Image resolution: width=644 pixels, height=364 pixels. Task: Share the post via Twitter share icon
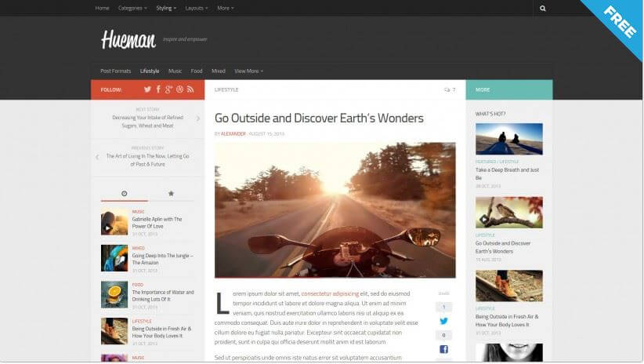point(443,321)
